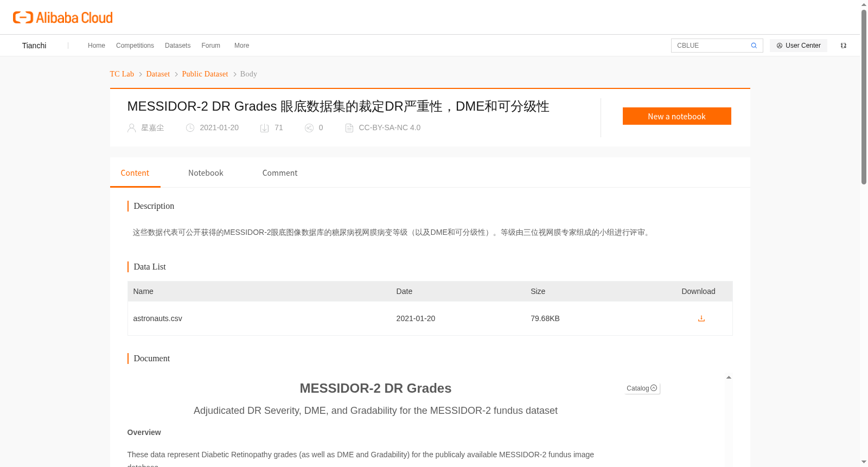This screenshot has width=868, height=467.
Task: Click the Download column header
Action: tap(698, 291)
